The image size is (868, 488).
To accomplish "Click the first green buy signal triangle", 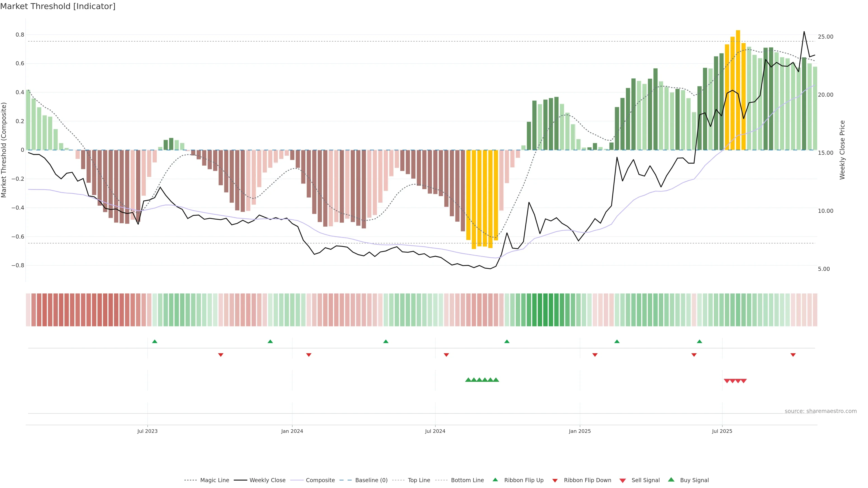I will coord(468,380).
